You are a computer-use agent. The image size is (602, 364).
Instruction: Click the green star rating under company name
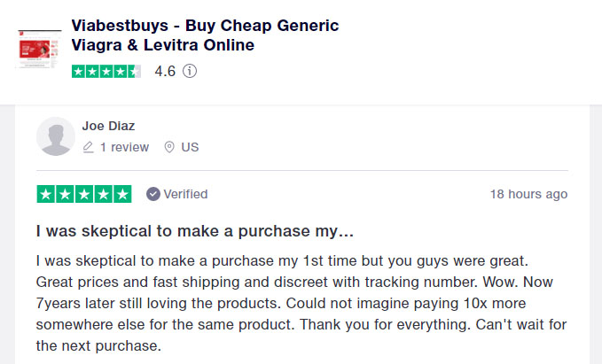pos(105,72)
